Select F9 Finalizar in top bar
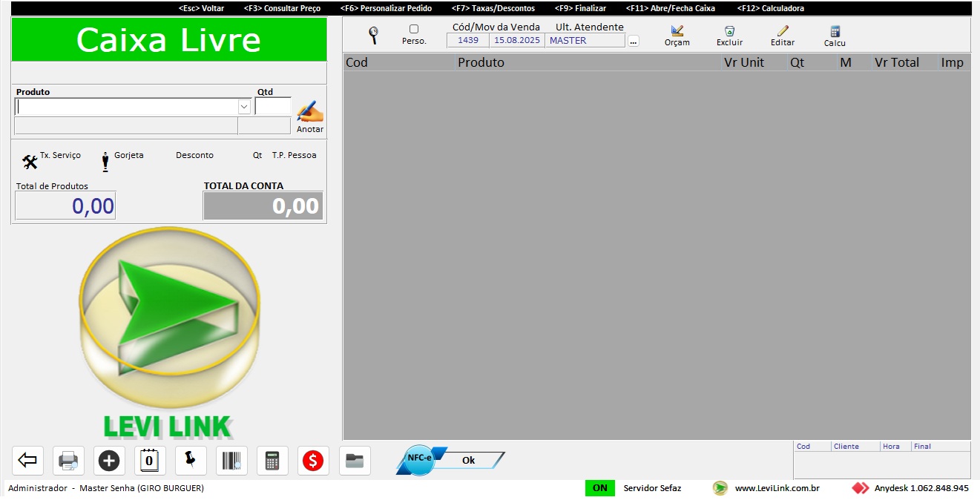This screenshot has width=980, height=500. 580,8
